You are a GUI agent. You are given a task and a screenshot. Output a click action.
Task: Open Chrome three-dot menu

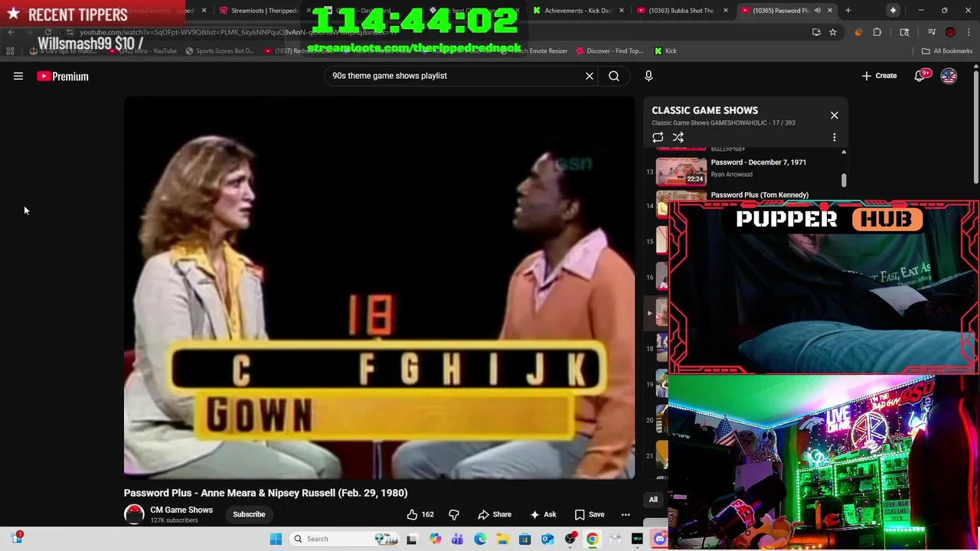coord(969,32)
